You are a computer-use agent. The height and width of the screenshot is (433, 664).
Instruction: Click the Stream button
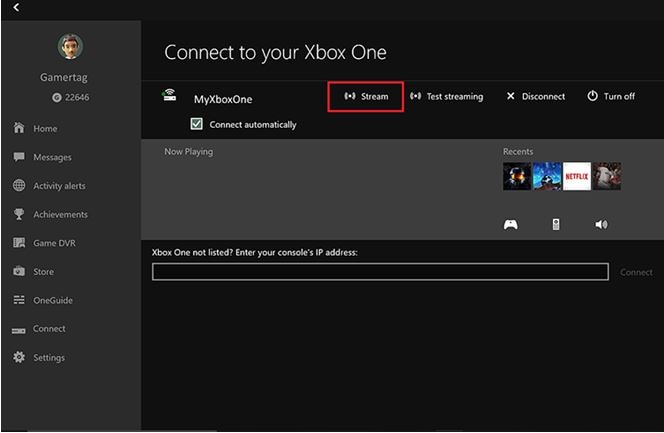(x=366, y=97)
